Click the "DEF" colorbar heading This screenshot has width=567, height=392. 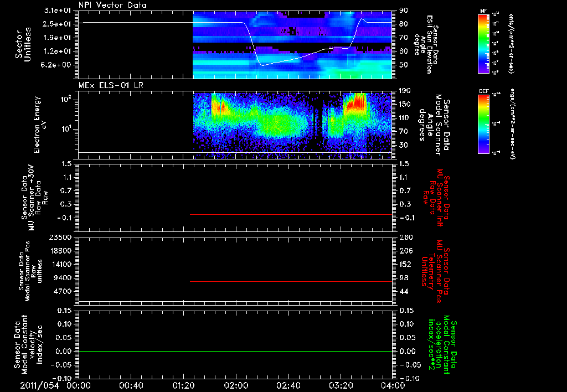click(x=484, y=91)
